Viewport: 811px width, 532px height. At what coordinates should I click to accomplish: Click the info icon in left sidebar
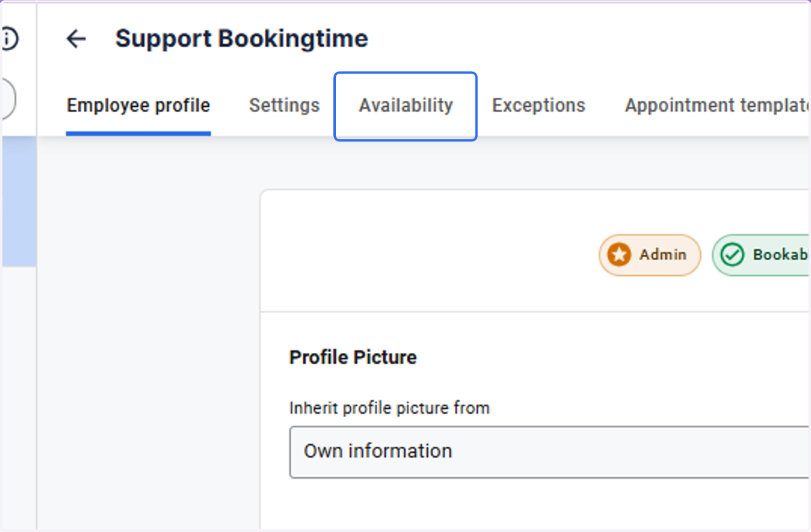[8, 39]
